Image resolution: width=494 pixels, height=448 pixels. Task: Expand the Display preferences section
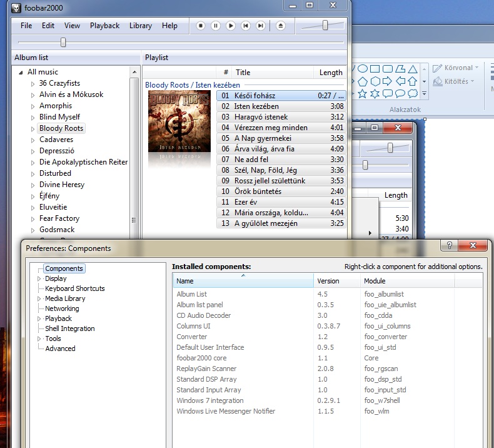(x=39, y=278)
